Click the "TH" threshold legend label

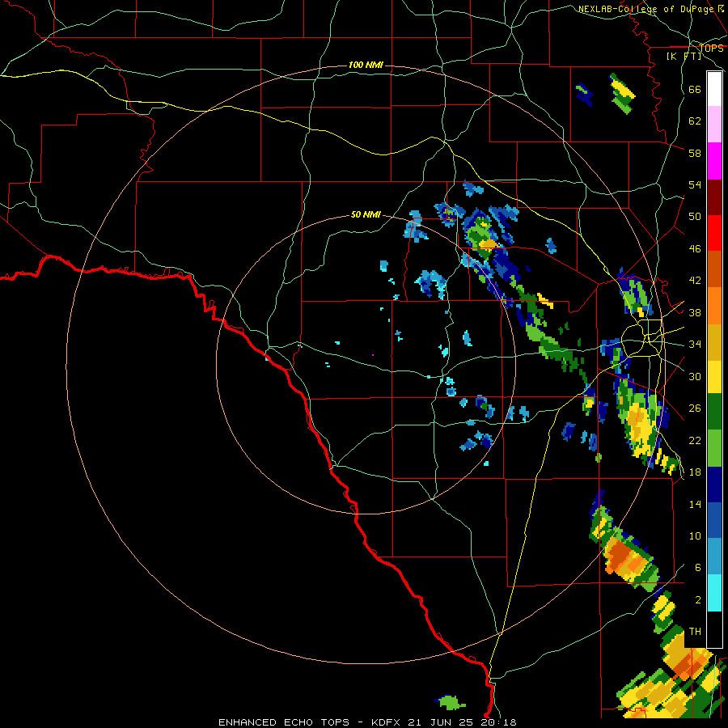695,632
